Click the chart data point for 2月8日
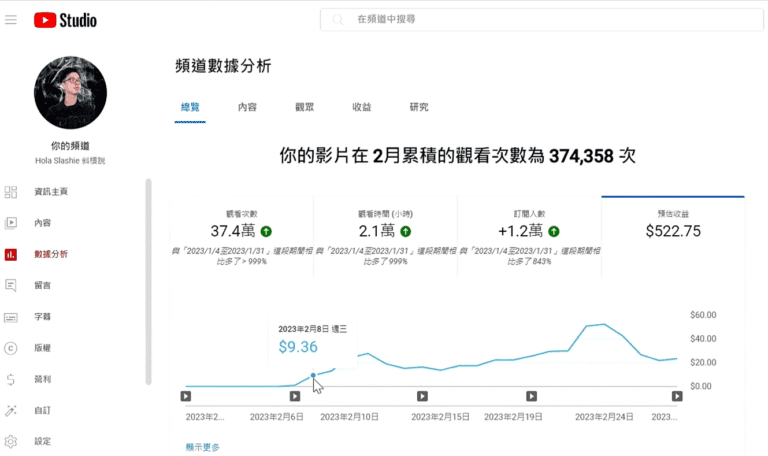Viewport: 768px width, 456px height. (313, 376)
